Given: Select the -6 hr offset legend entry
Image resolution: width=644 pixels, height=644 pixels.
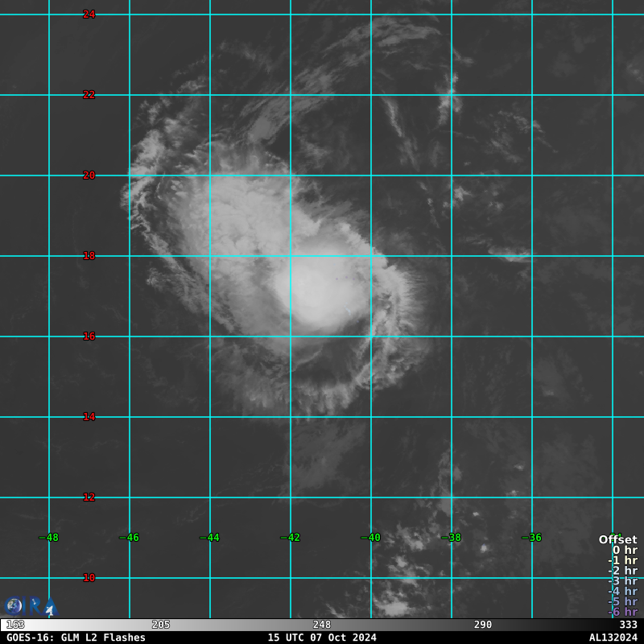Looking at the screenshot, I should point(622,612).
